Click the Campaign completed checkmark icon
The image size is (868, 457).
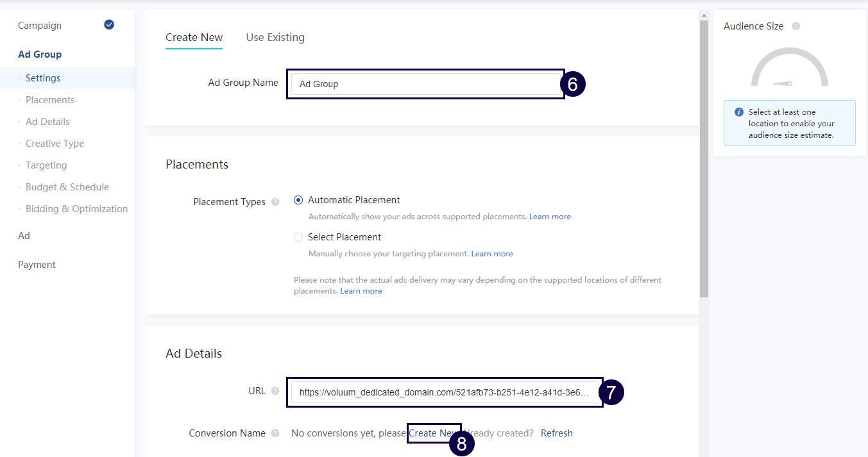(109, 25)
